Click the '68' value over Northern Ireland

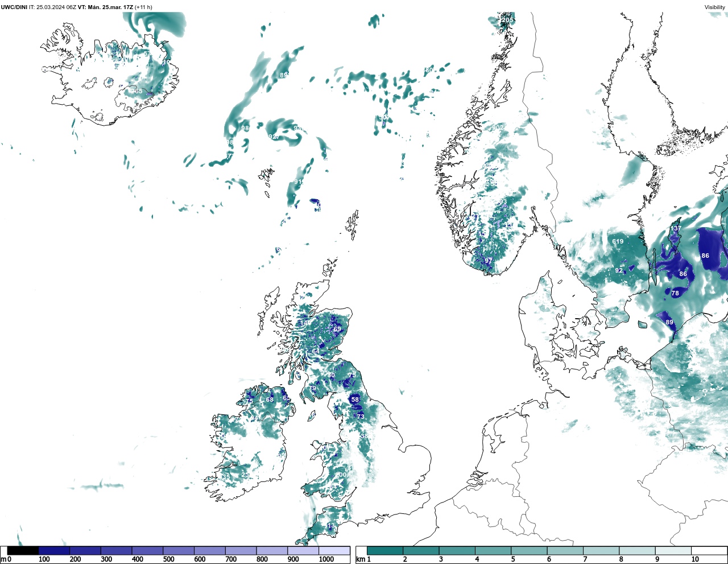(270, 400)
